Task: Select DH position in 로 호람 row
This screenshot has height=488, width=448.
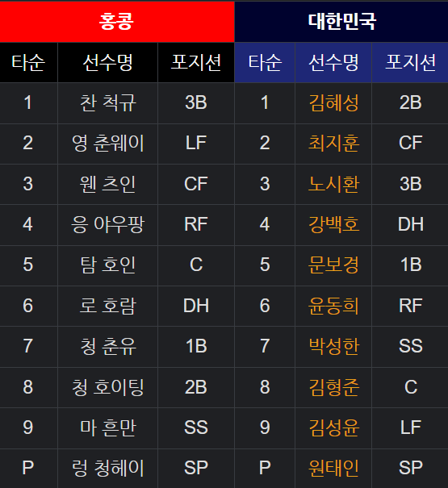Action: click(x=196, y=306)
